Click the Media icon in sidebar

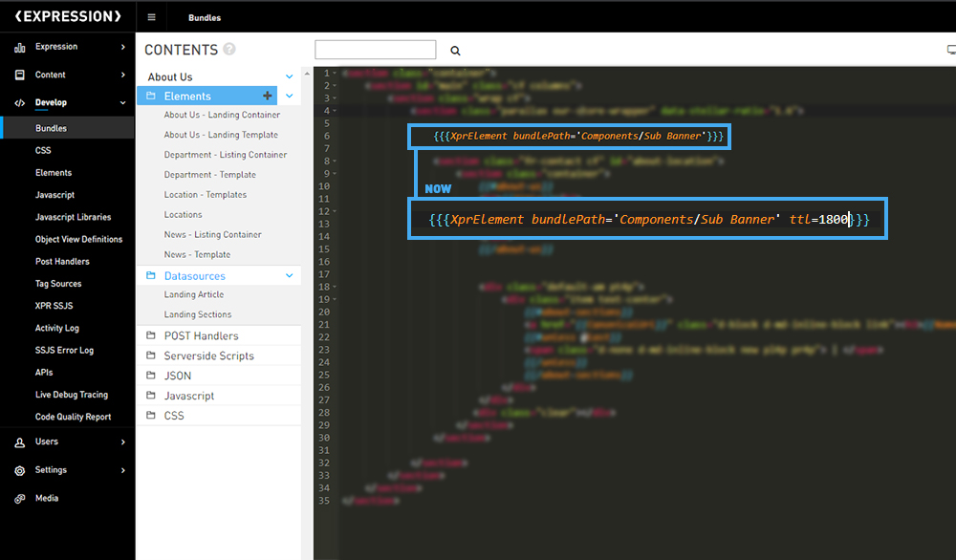19,499
